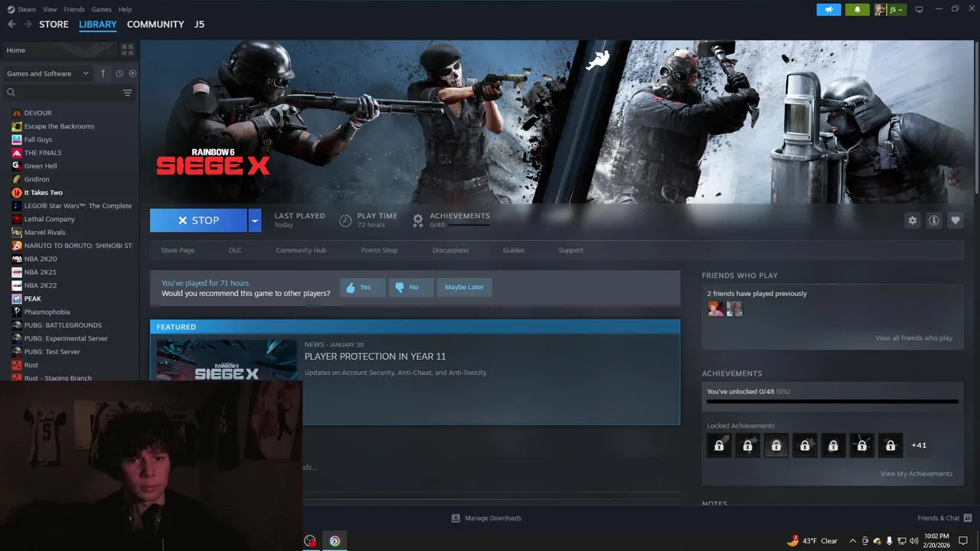Image resolution: width=980 pixels, height=551 pixels.
Task: Select DEVOUR in the games list
Action: 38,113
